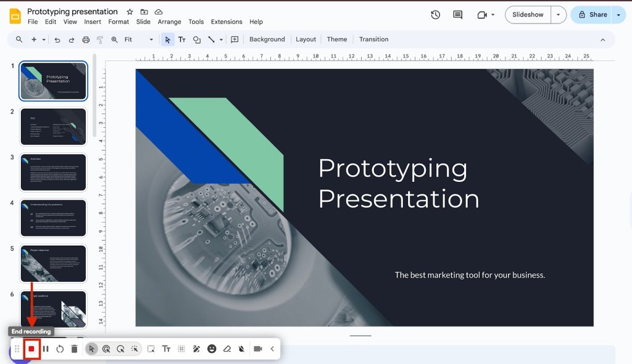
Task: Select slide 2 TOC thumbnail
Action: coord(53,126)
